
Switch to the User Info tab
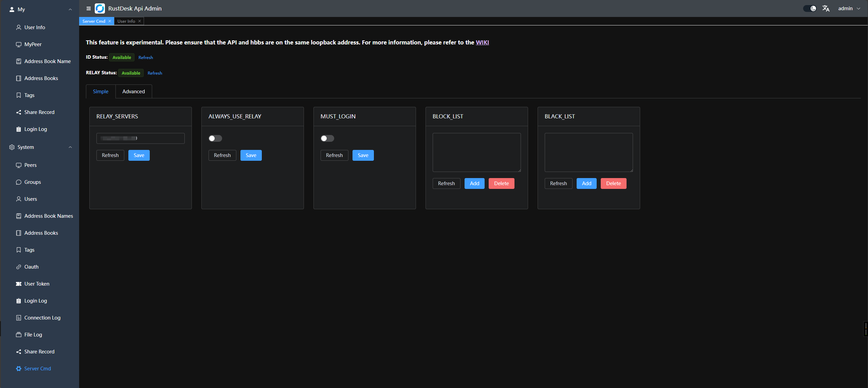pos(126,21)
